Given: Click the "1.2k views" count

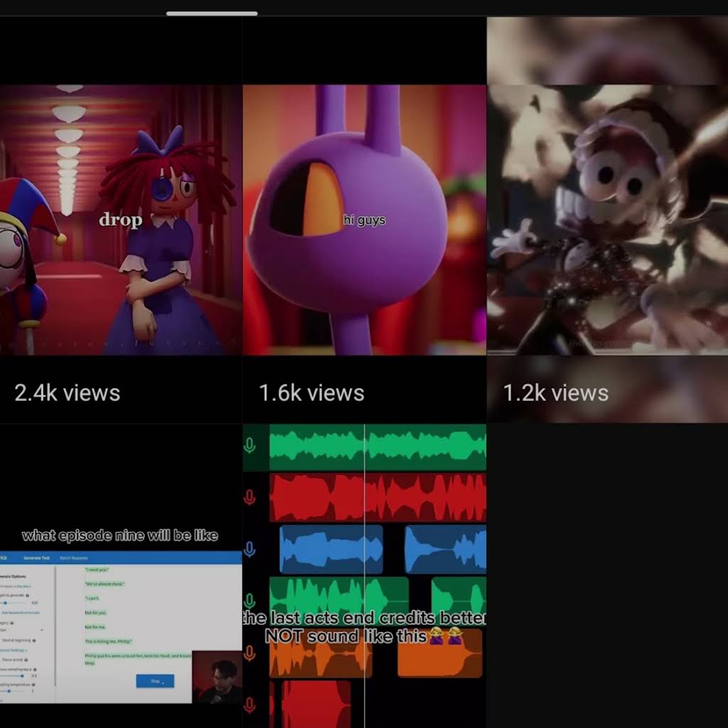Looking at the screenshot, I should pyautogui.click(x=556, y=393).
